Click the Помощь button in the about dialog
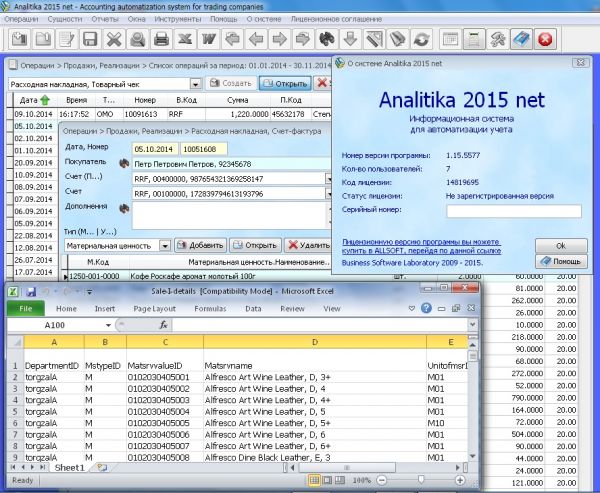This screenshot has width=600, height=493. 561,261
